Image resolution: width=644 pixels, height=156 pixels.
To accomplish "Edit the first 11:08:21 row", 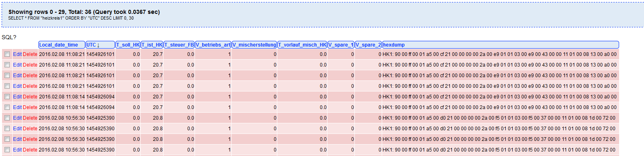I will [x=17, y=54].
